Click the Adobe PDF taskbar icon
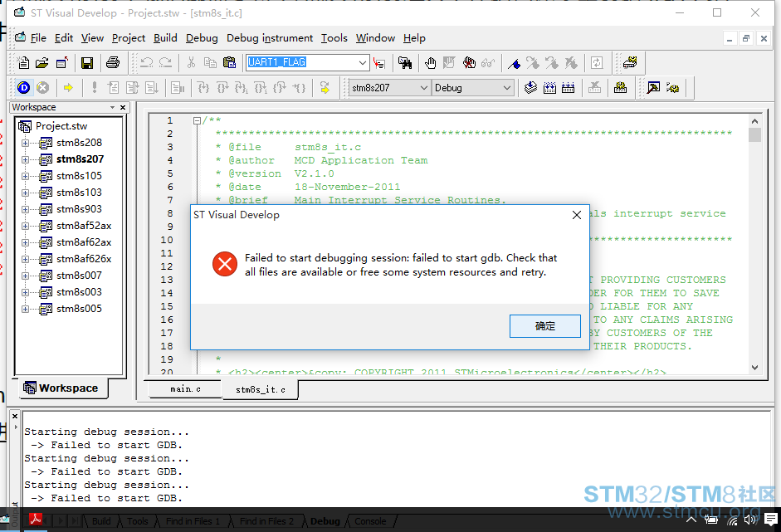The width and height of the screenshot is (781, 532). [x=35, y=519]
